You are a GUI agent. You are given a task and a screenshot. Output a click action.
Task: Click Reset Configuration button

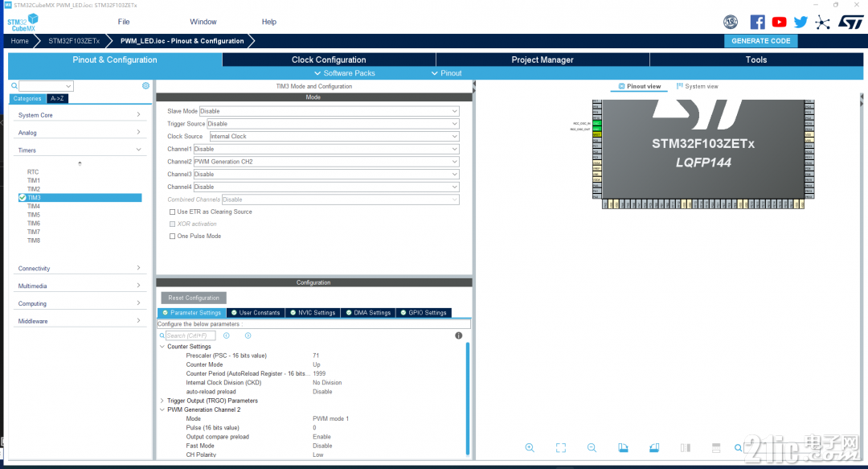(x=194, y=298)
